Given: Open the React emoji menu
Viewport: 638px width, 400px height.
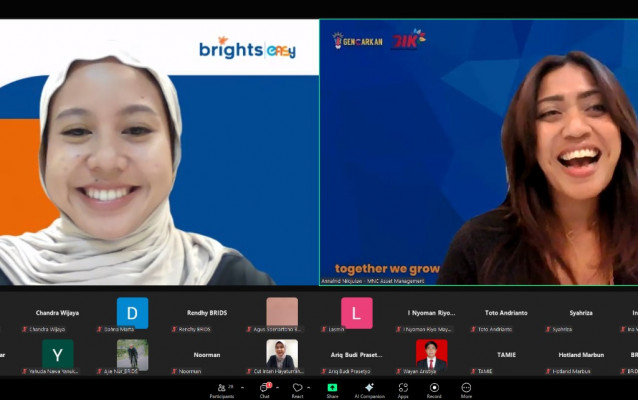Looking at the screenshot, I should (297, 390).
